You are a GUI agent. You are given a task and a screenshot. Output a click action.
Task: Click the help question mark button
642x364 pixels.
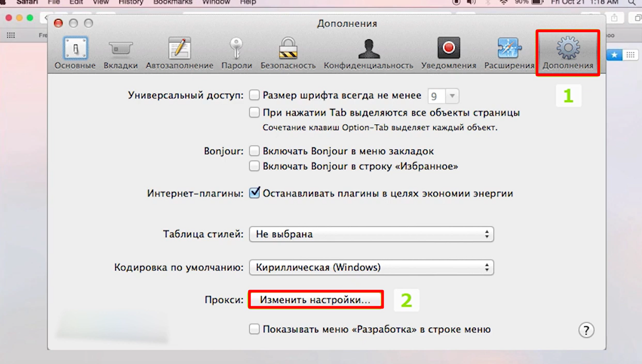[586, 330]
